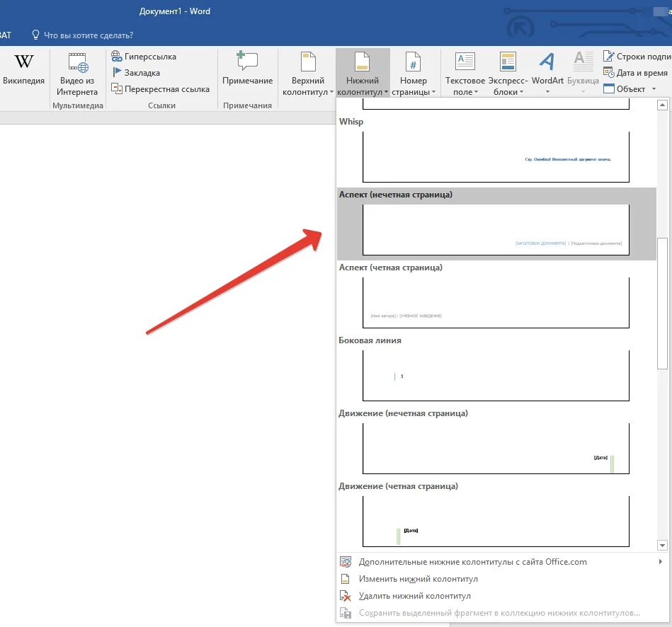Insert Object (Объект)
Image resolution: width=672 pixels, height=627 pixels.
pos(625,89)
